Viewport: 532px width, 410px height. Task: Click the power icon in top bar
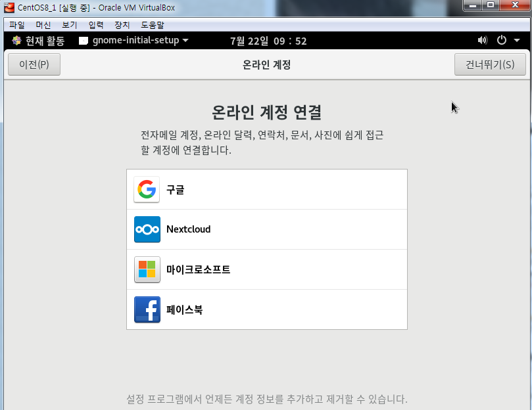pyautogui.click(x=502, y=40)
